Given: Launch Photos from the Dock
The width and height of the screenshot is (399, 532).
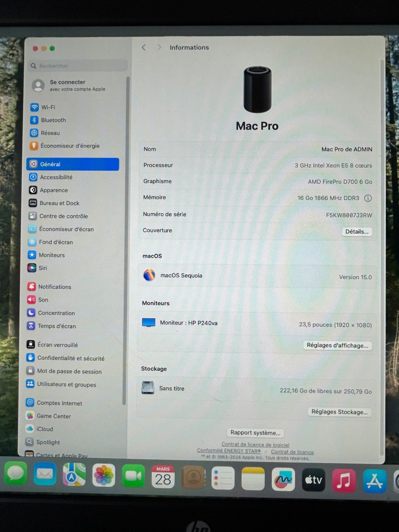Looking at the screenshot, I should tap(104, 475).
